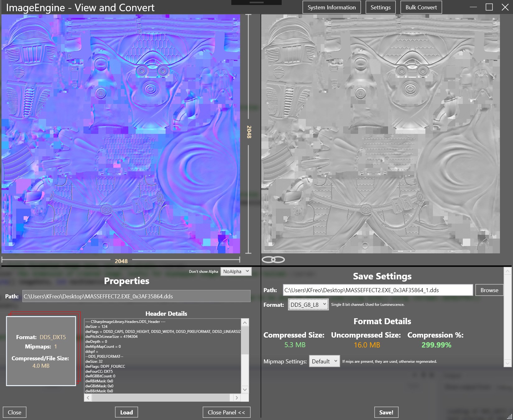This screenshot has height=420, width=513.
Task: Click the compressed size value 5.3 MB
Action: 295,345
